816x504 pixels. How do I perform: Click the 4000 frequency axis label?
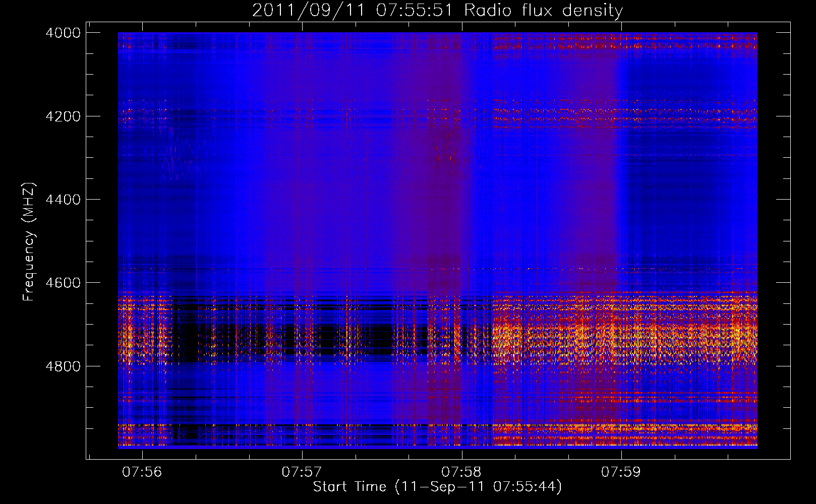(x=63, y=33)
